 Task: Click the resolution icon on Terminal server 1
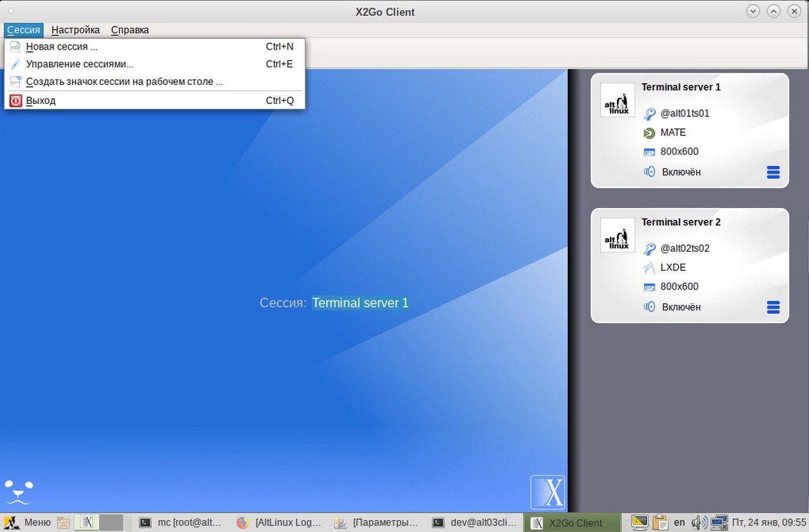click(649, 152)
